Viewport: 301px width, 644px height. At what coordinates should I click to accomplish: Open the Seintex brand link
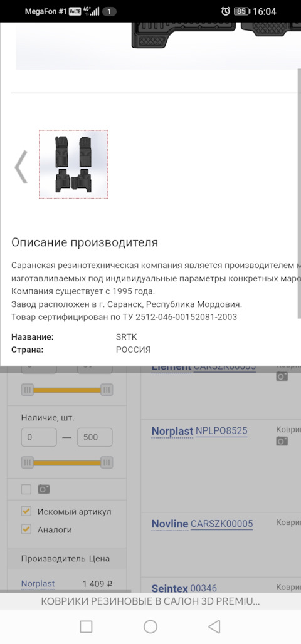(x=170, y=588)
